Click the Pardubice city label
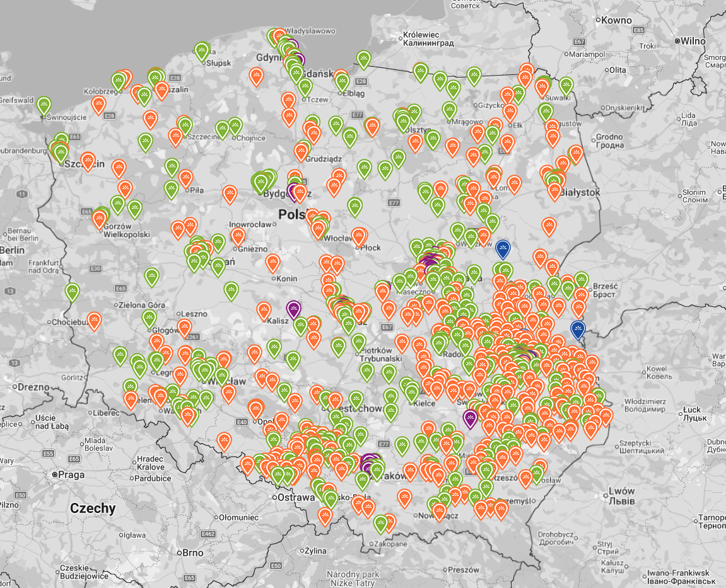 (x=153, y=478)
